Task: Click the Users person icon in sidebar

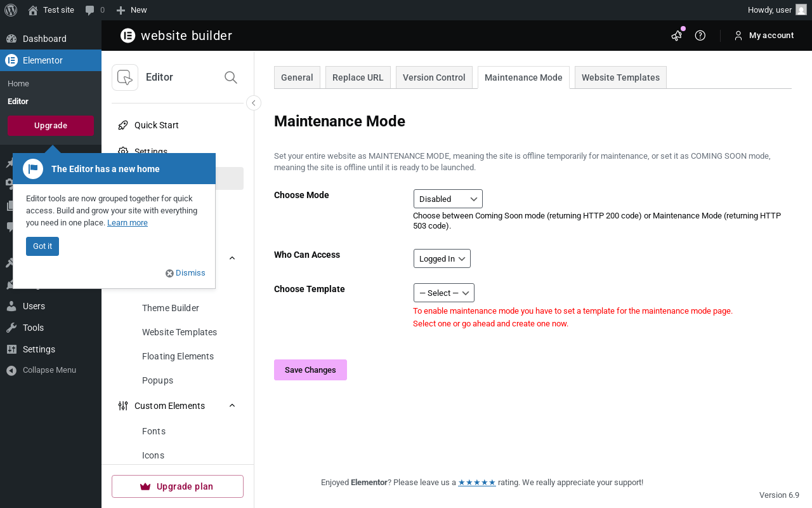Action: (11, 306)
